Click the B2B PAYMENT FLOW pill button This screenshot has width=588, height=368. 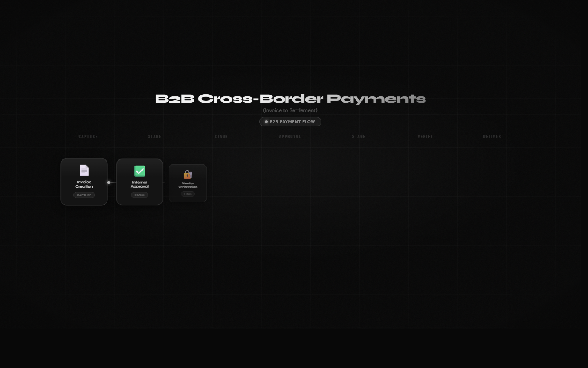[x=290, y=121]
